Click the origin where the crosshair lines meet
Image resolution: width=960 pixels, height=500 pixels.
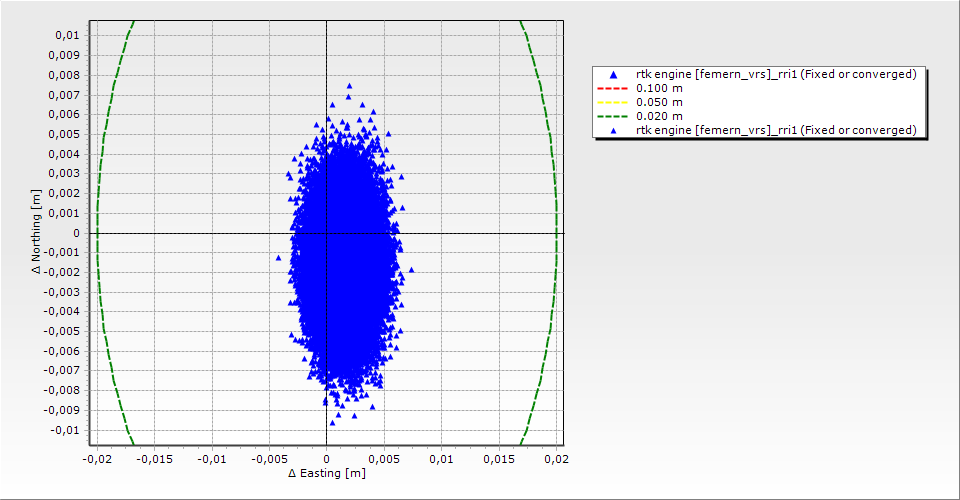click(327, 233)
